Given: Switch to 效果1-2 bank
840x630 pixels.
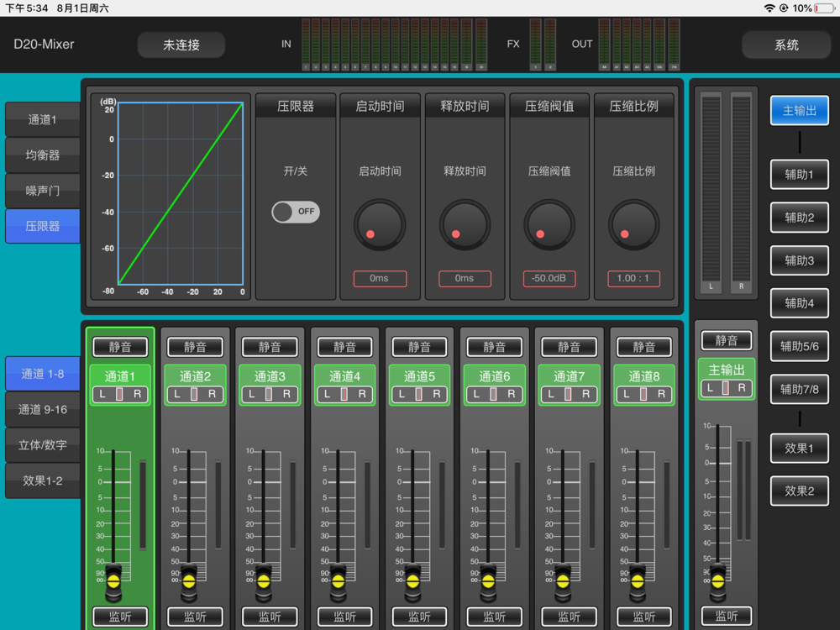Looking at the screenshot, I should [43, 481].
